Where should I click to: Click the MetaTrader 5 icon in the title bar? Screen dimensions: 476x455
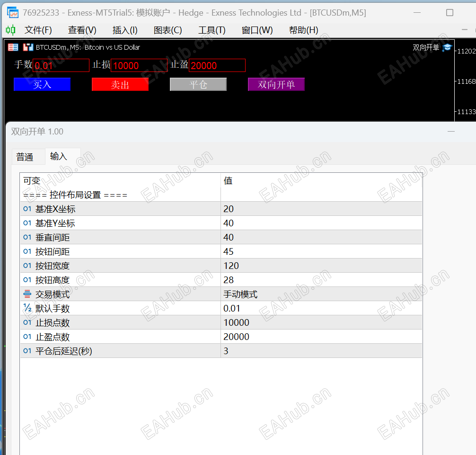pyautogui.click(x=12, y=12)
